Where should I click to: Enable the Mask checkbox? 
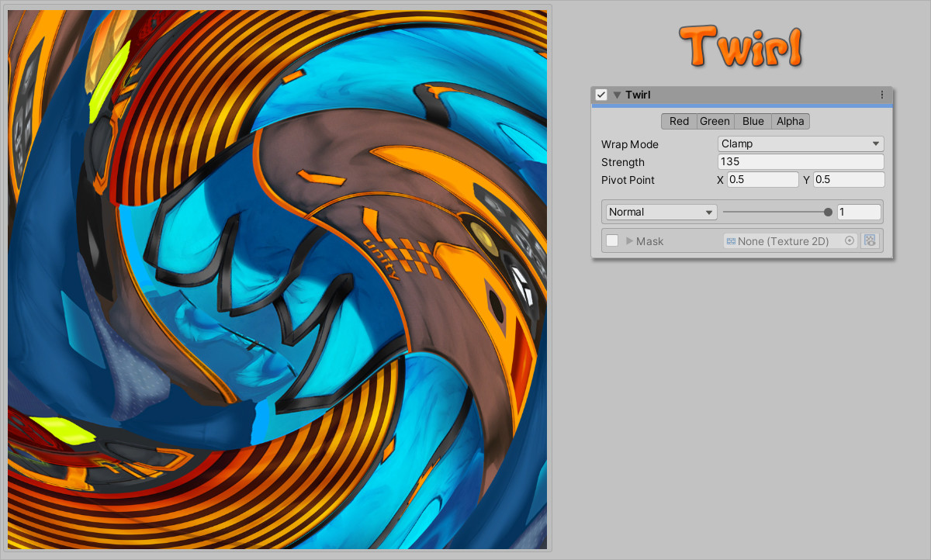coord(612,241)
